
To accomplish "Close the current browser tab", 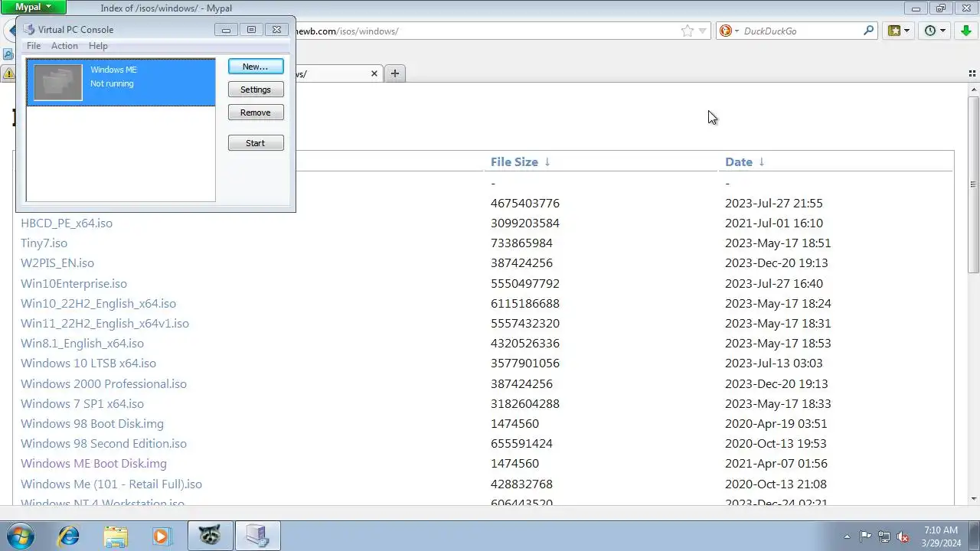I will [x=374, y=73].
